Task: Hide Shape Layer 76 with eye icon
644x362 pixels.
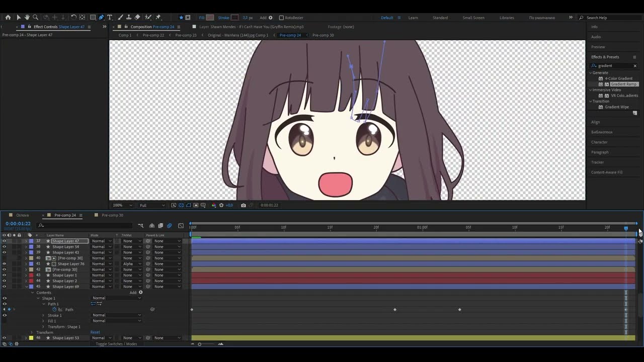Action: point(5,264)
